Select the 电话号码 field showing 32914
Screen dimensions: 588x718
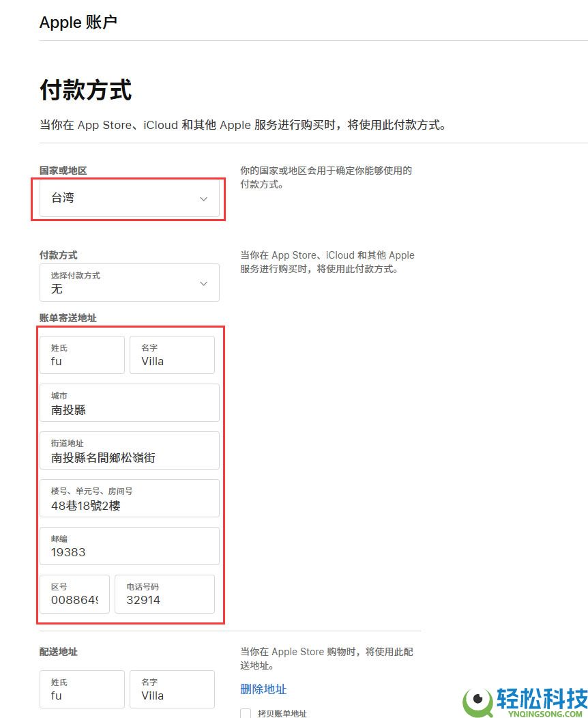pos(164,594)
